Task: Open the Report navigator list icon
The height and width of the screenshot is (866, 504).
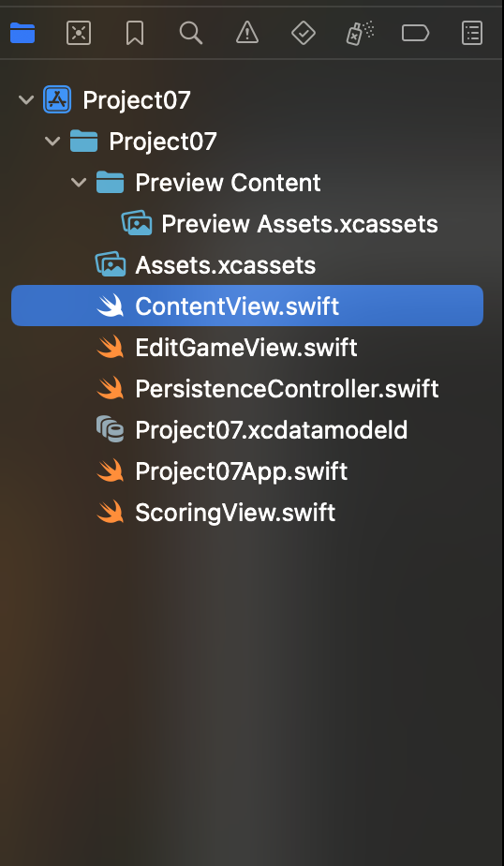Action: pyautogui.click(x=472, y=34)
